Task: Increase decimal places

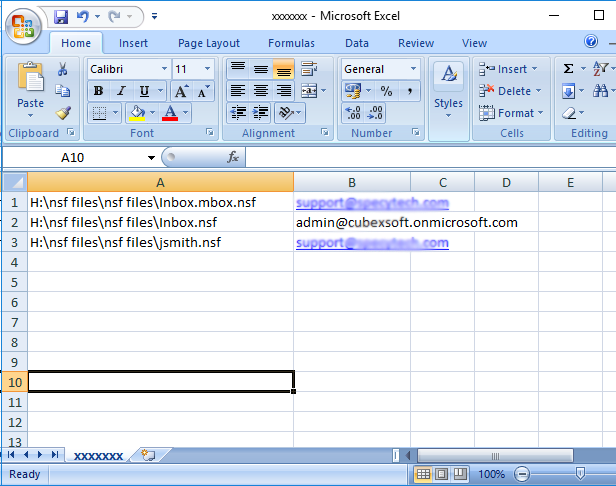Action: point(353,113)
